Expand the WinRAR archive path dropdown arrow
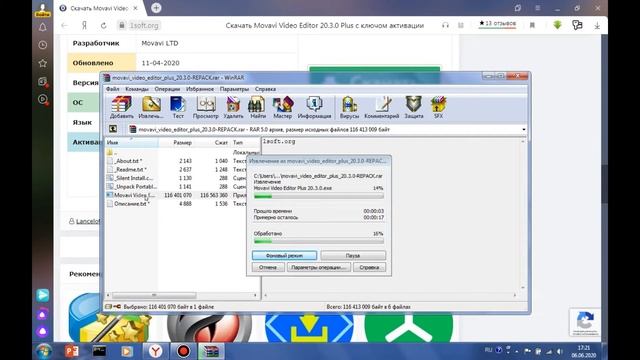 tap(524, 129)
